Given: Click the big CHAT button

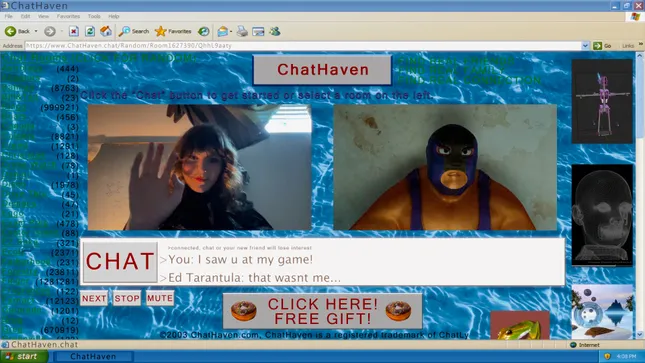Looking at the screenshot, I should (x=120, y=262).
